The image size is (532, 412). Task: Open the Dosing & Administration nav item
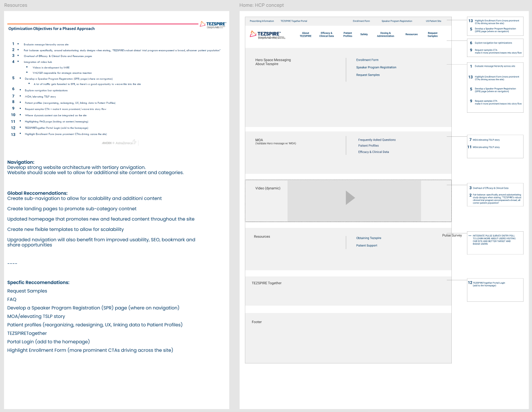385,35
